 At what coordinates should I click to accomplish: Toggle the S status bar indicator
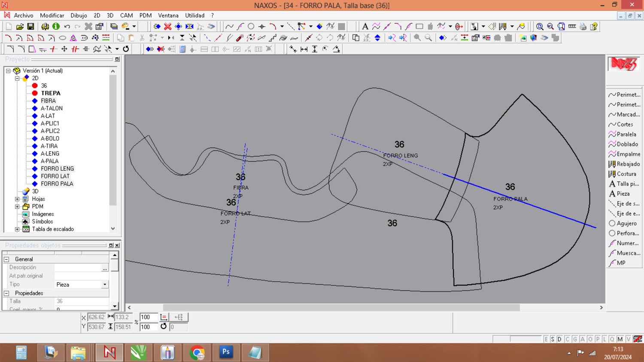pos(553,339)
